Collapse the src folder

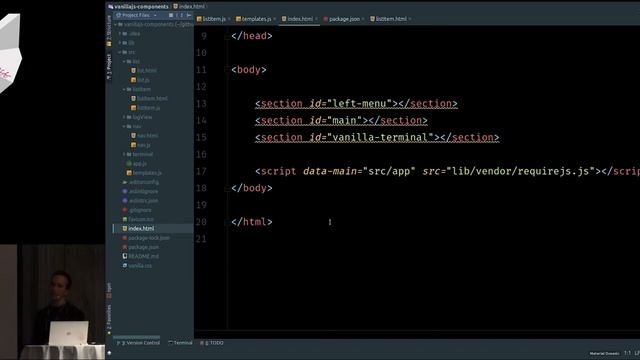coord(120,52)
